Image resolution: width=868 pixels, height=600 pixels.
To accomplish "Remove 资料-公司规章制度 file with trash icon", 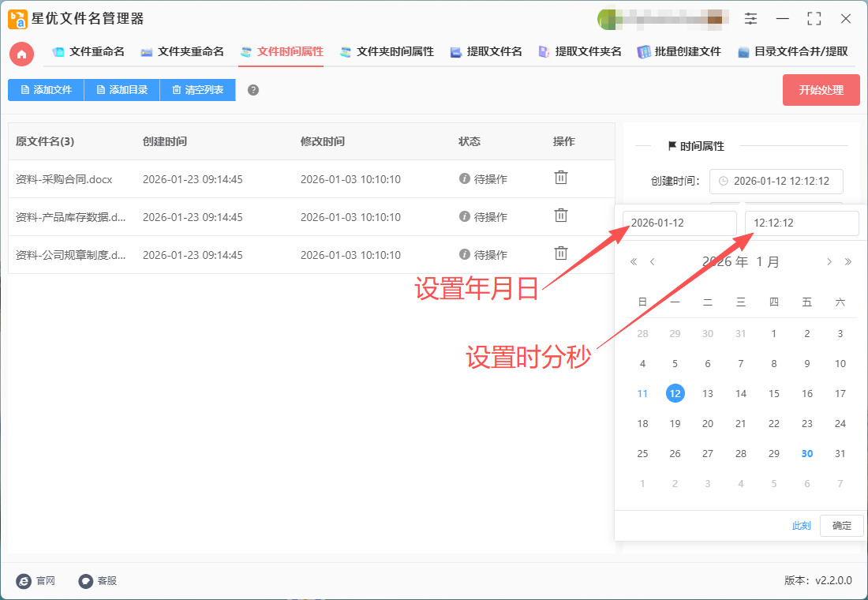I will (x=560, y=253).
